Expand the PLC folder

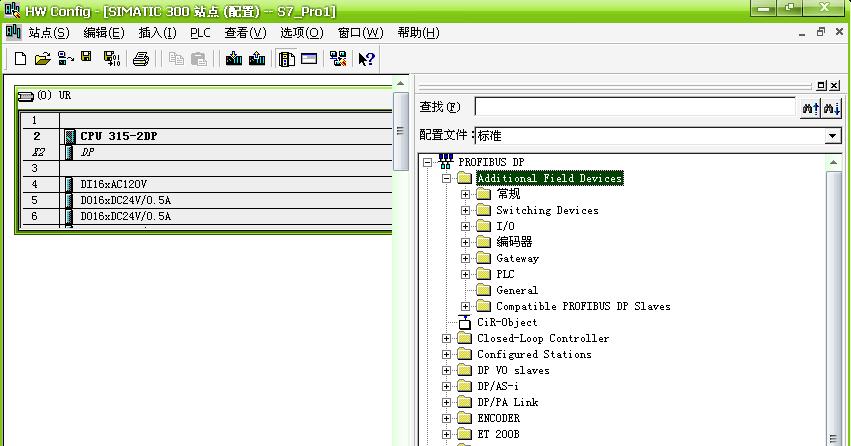[465, 274]
